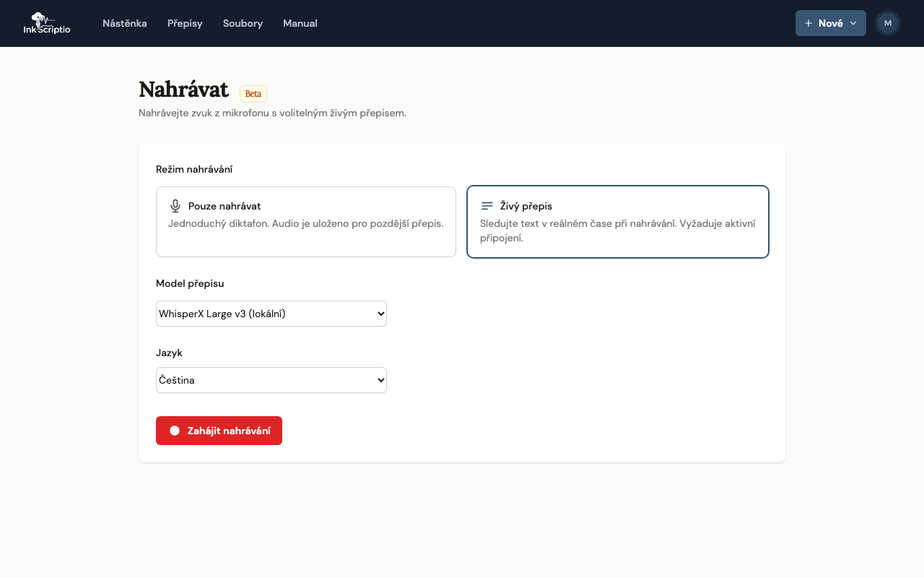Viewport: 924px width, 578px height.
Task: Open the Manual page
Action: 300,23
